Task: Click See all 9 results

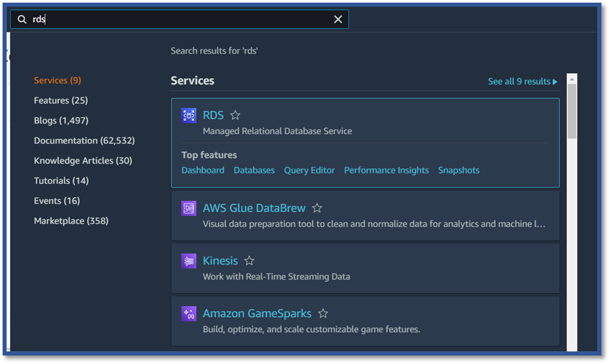Action: tap(522, 81)
